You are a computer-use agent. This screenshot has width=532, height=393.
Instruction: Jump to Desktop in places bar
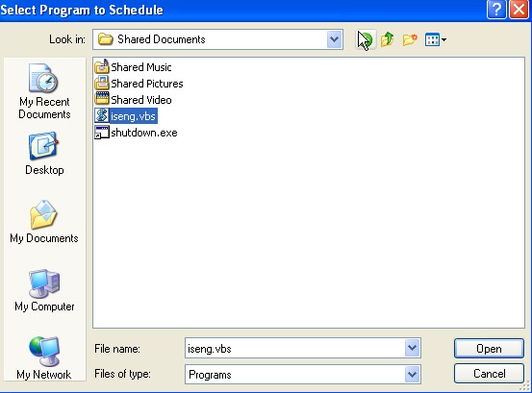[x=44, y=154]
